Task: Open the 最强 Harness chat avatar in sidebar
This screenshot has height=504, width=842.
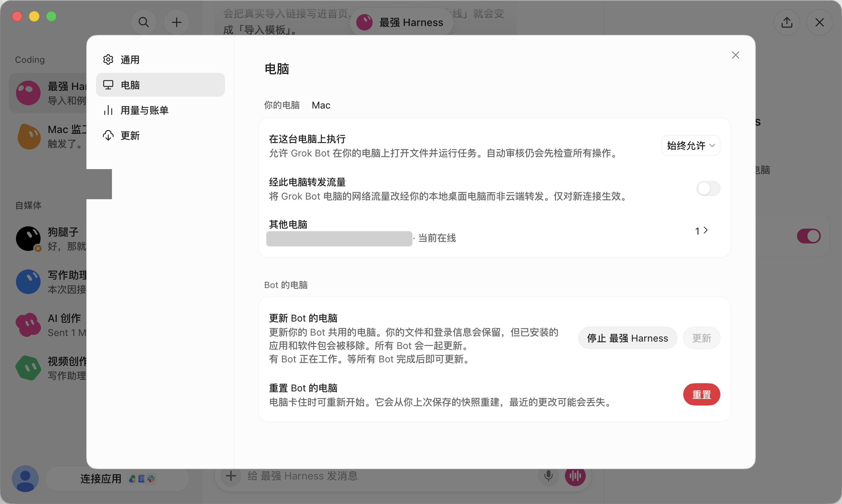Action: pos(28,93)
